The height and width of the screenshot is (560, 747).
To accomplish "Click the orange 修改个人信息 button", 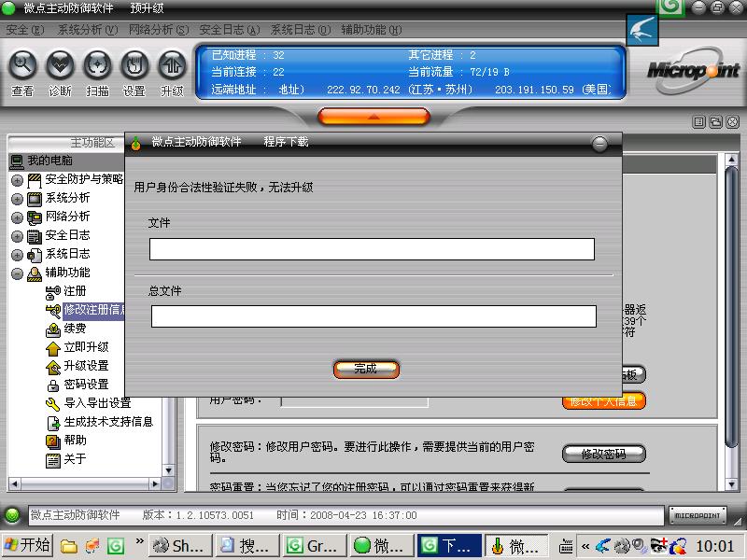I will coord(603,401).
